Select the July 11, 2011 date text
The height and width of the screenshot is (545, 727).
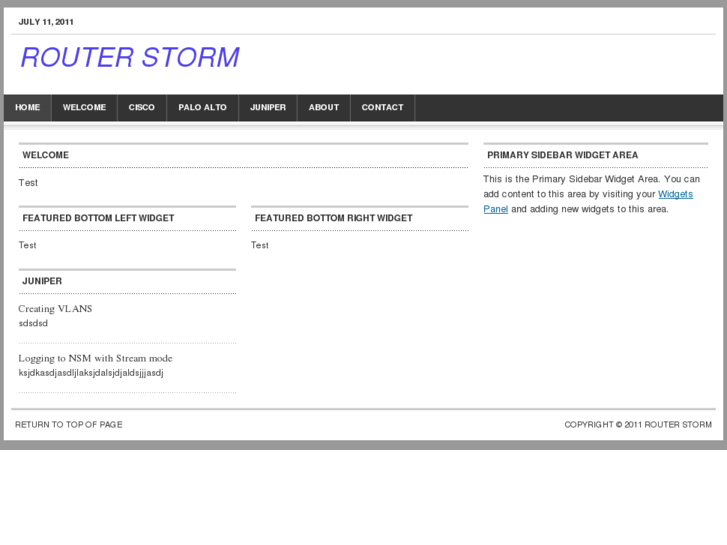point(46,22)
